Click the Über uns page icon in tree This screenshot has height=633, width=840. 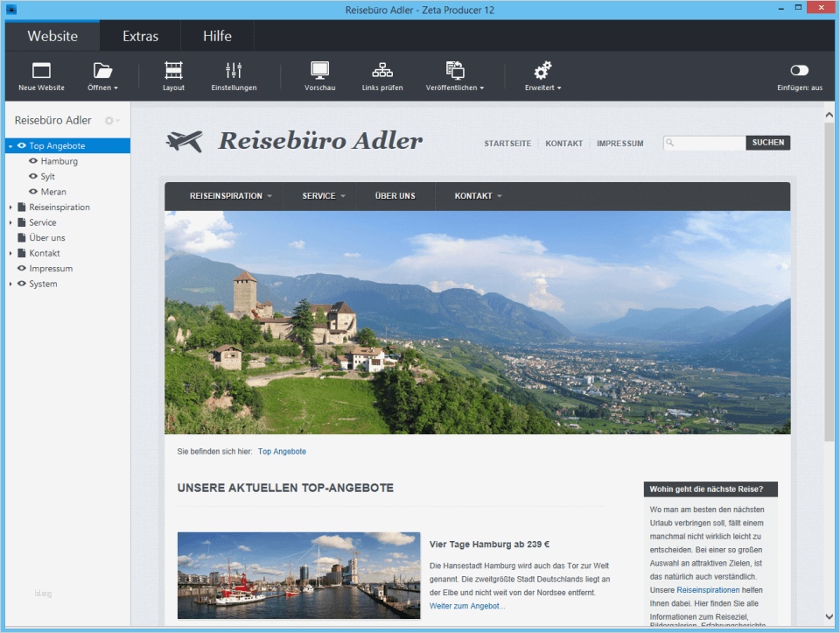point(21,237)
